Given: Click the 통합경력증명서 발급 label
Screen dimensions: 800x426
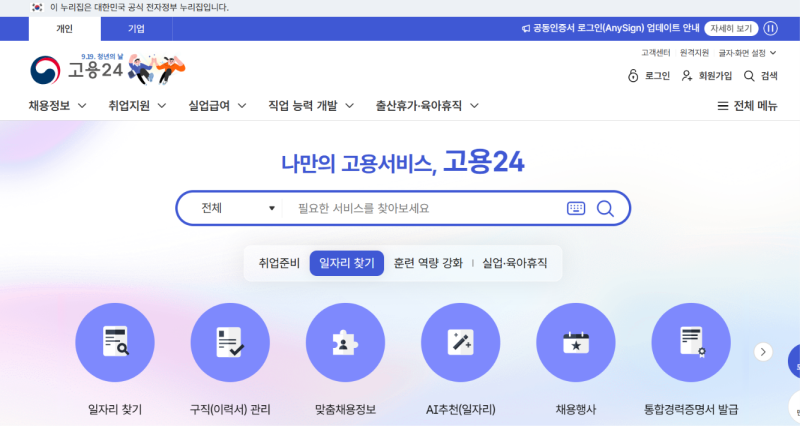Looking at the screenshot, I should coord(691,409).
